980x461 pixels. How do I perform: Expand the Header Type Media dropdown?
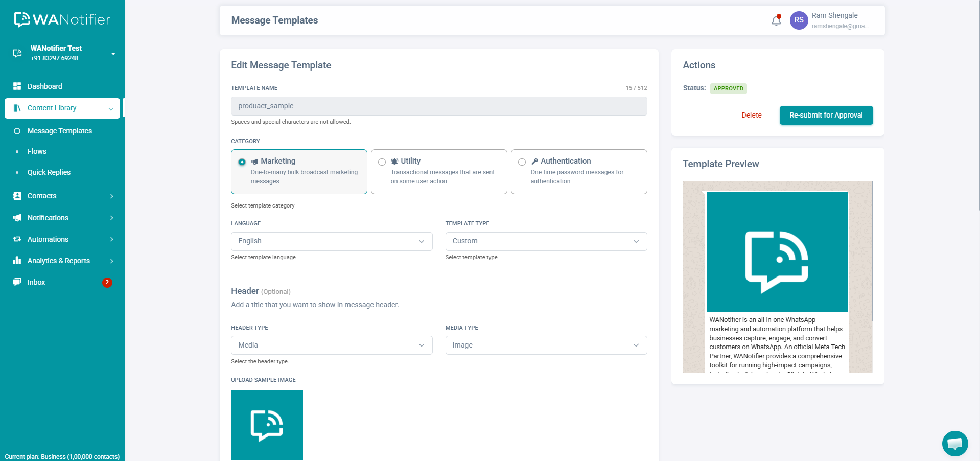click(x=332, y=345)
